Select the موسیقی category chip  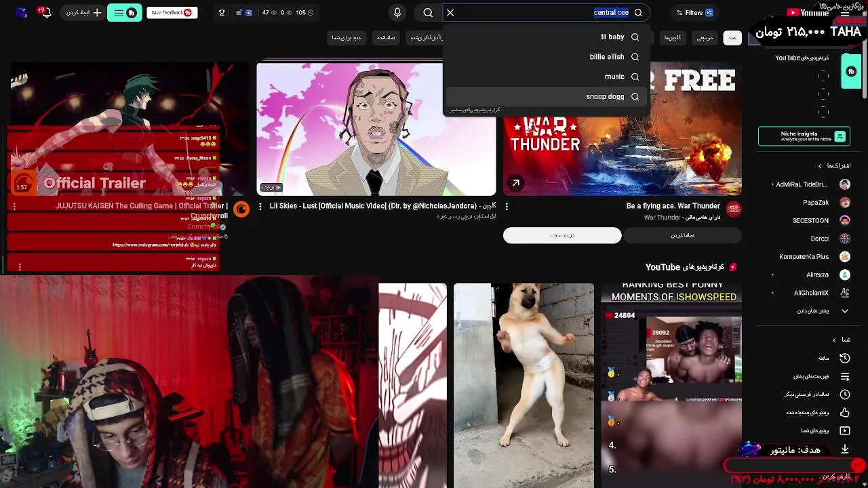coord(705,38)
